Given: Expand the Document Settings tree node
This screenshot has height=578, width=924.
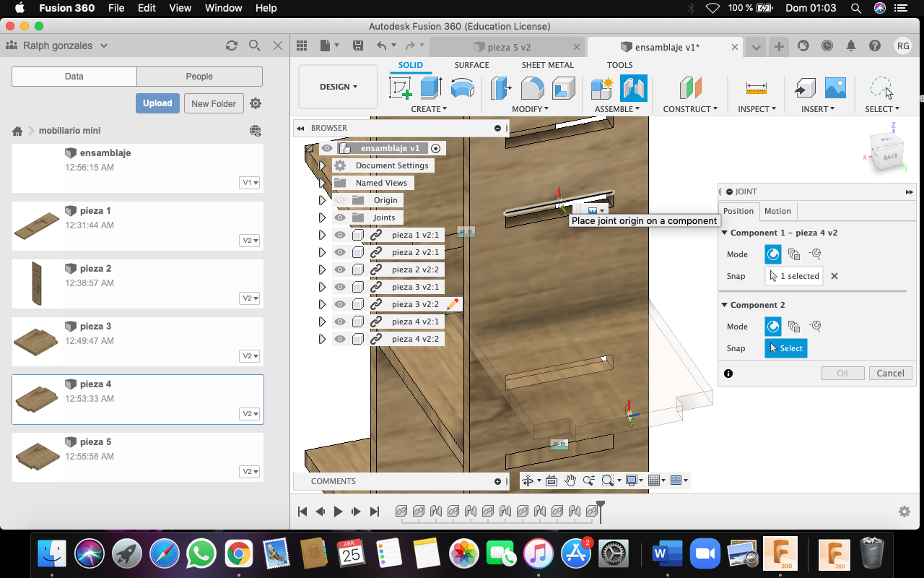Looking at the screenshot, I should pyautogui.click(x=323, y=165).
